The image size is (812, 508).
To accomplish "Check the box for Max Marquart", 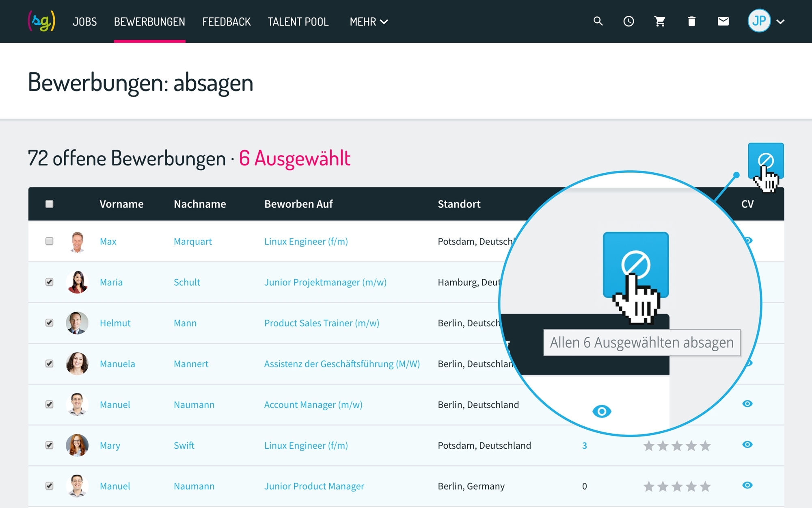I will pyautogui.click(x=50, y=241).
